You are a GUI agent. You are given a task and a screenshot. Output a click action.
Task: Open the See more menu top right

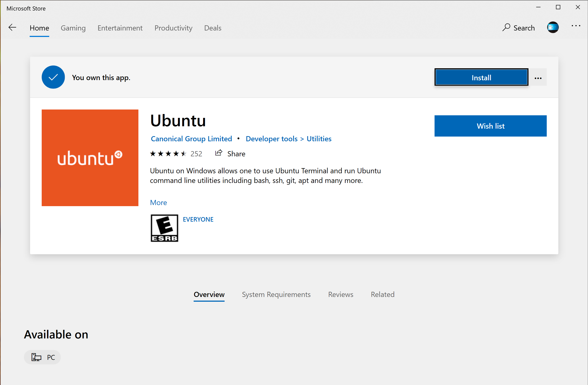point(576,26)
